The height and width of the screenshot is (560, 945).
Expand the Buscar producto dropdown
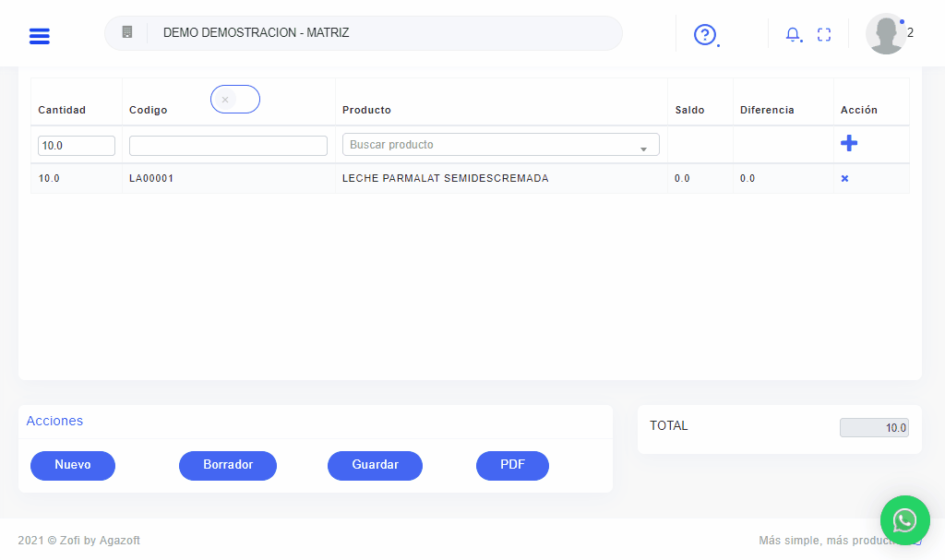pos(643,147)
